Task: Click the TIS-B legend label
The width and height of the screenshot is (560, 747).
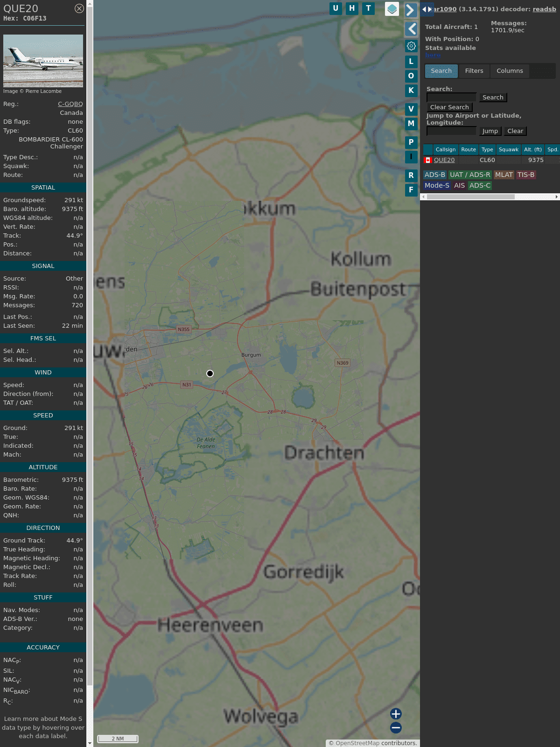Action: click(526, 175)
